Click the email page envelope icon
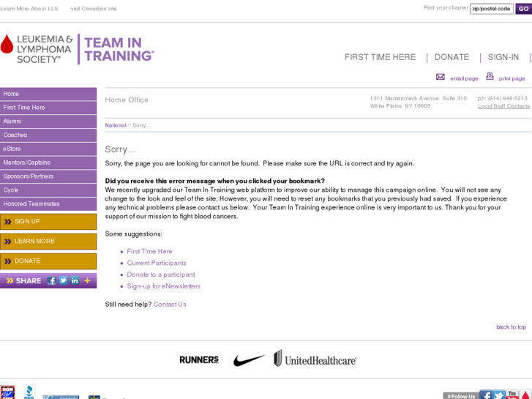Viewport: 532px width, 399px height. [440, 77]
